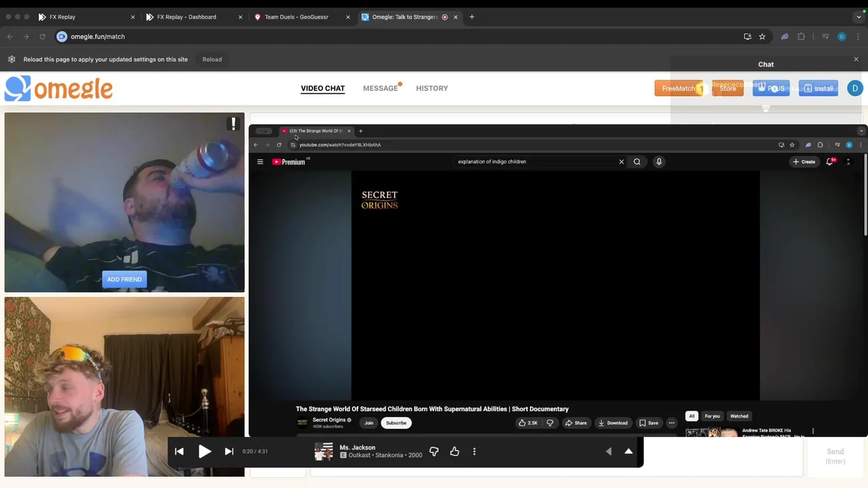Skip to next track in music player

[229, 451]
